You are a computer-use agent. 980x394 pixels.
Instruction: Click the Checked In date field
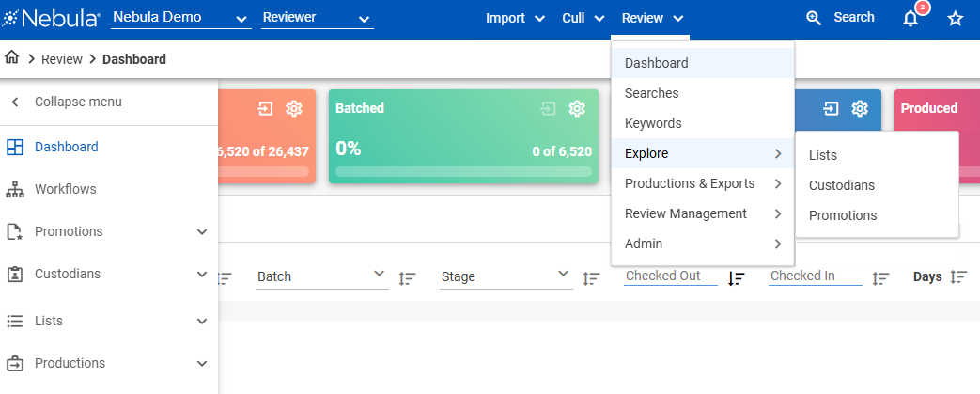[815, 276]
